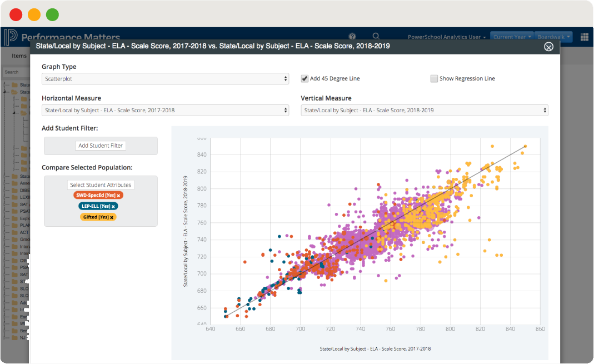
Task: Click Select Student Attributes
Action: pyautogui.click(x=101, y=185)
